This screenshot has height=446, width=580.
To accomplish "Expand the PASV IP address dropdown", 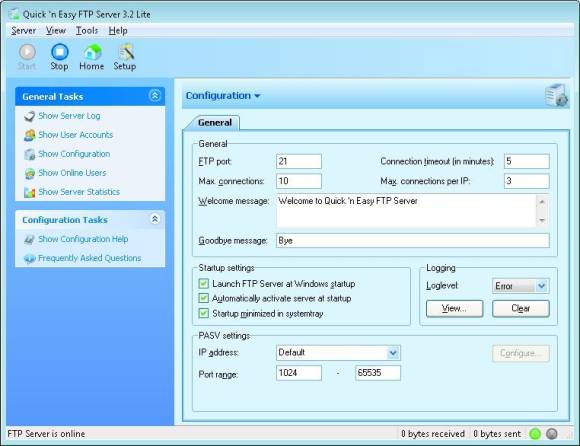I will pyautogui.click(x=393, y=353).
